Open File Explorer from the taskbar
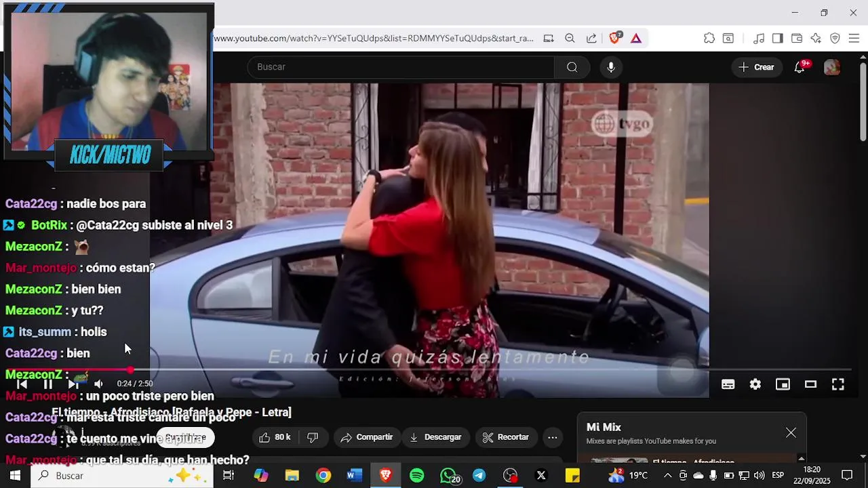868x488 pixels. pyautogui.click(x=292, y=476)
